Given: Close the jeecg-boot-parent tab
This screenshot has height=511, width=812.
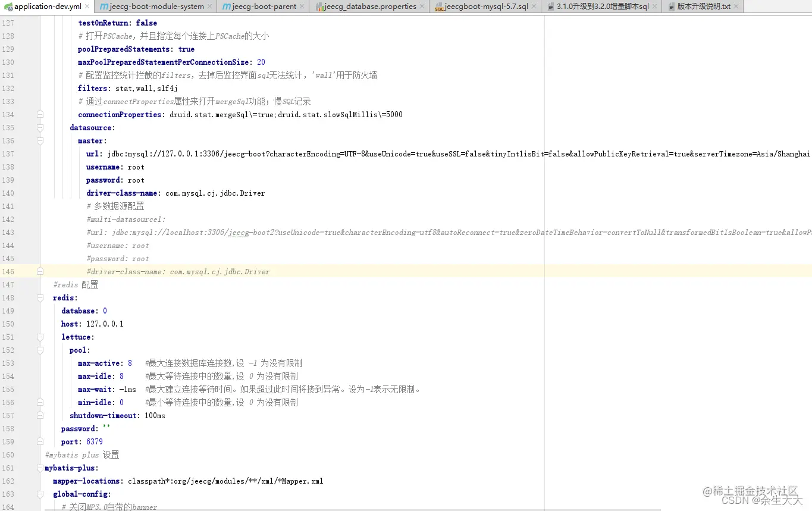Looking at the screenshot, I should pos(302,7).
